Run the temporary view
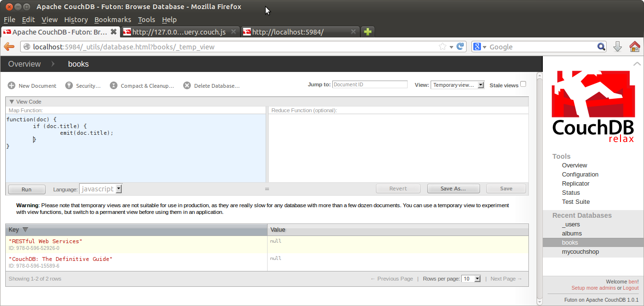This screenshot has width=644, height=306. [x=26, y=189]
